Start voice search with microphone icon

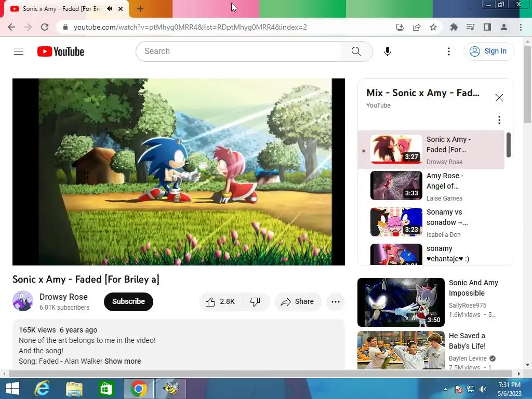click(x=388, y=51)
